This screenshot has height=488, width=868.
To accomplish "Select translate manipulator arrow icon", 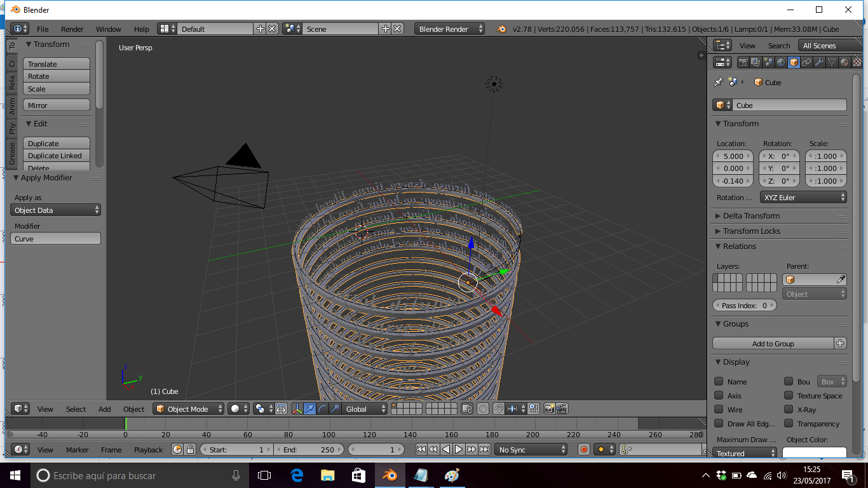I will (309, 409).
